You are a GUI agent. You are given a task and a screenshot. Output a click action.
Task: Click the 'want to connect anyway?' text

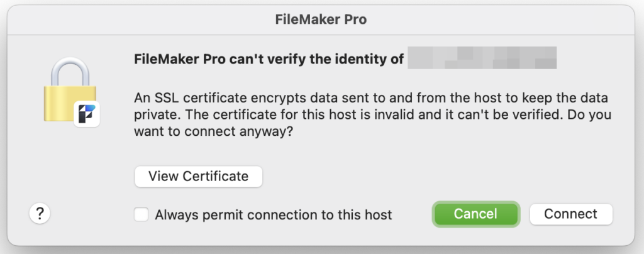click(x=214, y=132)
